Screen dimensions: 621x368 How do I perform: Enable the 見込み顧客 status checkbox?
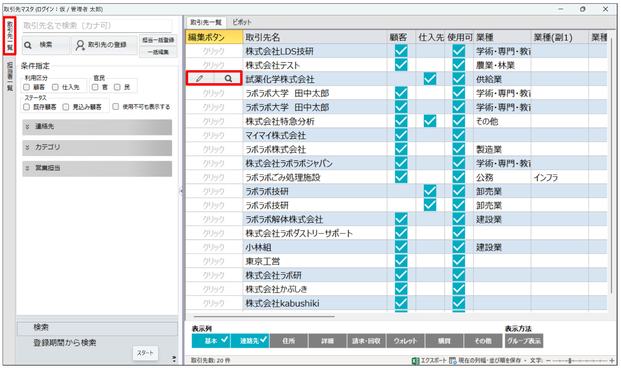66,107
